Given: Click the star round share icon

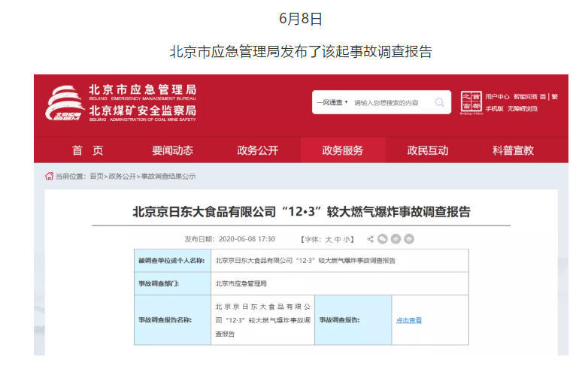Looking at the screenshot, I should tap(408, 239).
